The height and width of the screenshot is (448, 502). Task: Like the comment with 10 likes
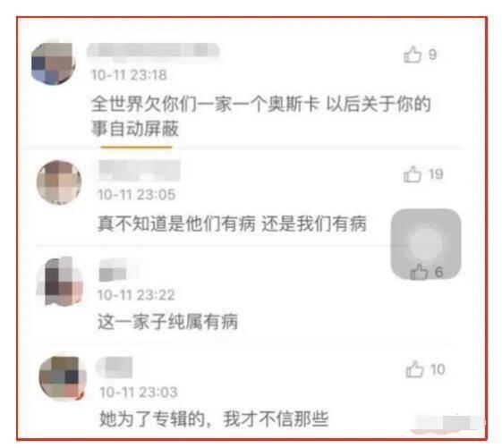[x=414, y=369]
